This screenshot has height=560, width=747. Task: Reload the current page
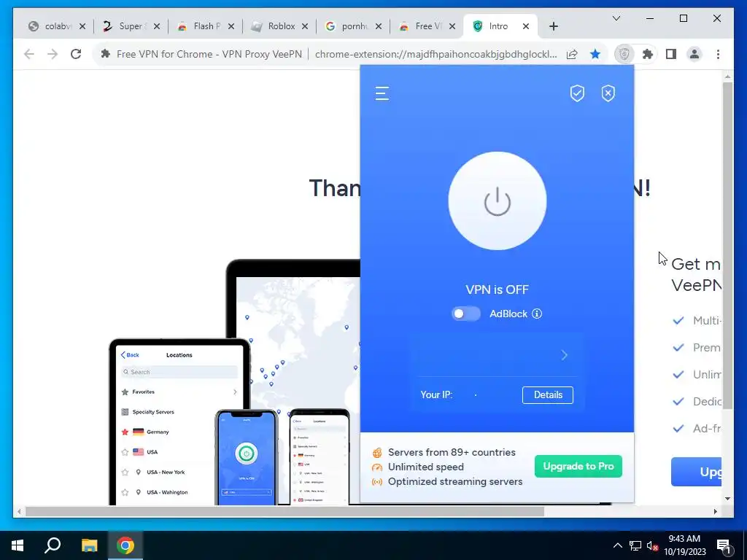(76, 54)
